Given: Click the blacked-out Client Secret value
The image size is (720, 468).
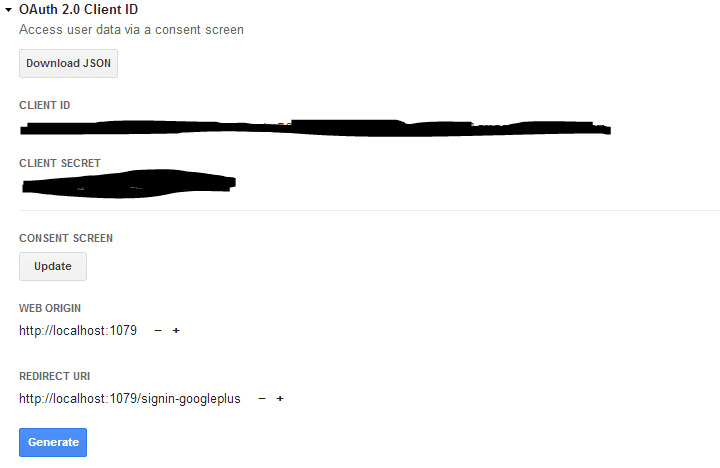Looking at the screenshot, I should pyautogui.click(x=129, y=184).
